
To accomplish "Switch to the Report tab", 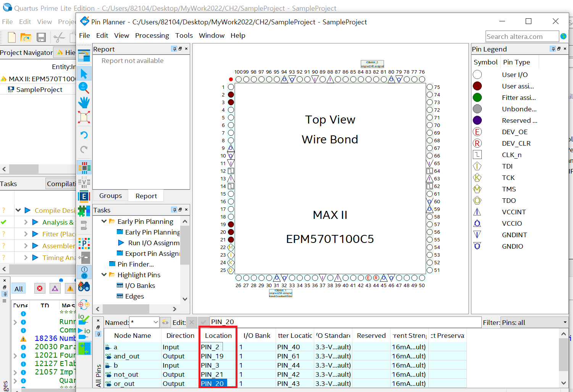I will coord(146,196).
